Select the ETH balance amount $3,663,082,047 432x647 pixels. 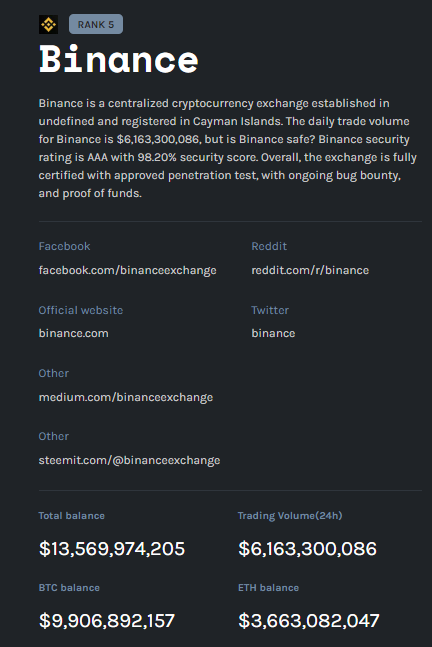point(309,621)
